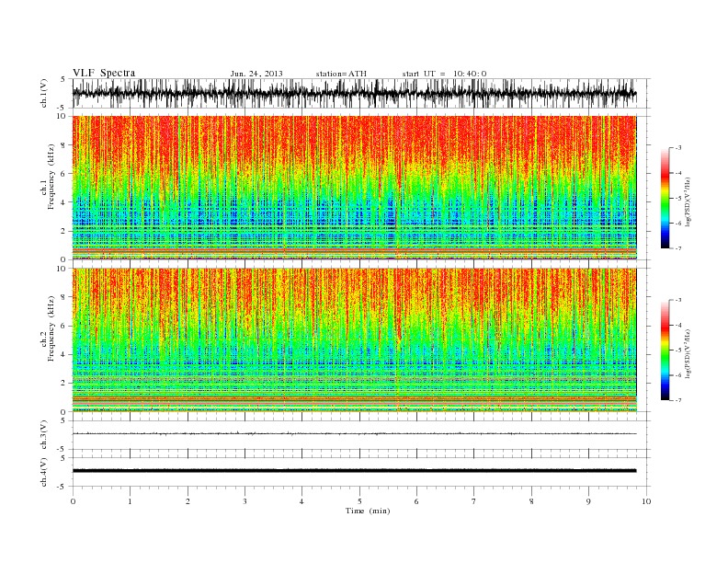Click the 'ch.4(V)' axis label
728x563 pixels.
pyautogui.click(x=44, y=472)
